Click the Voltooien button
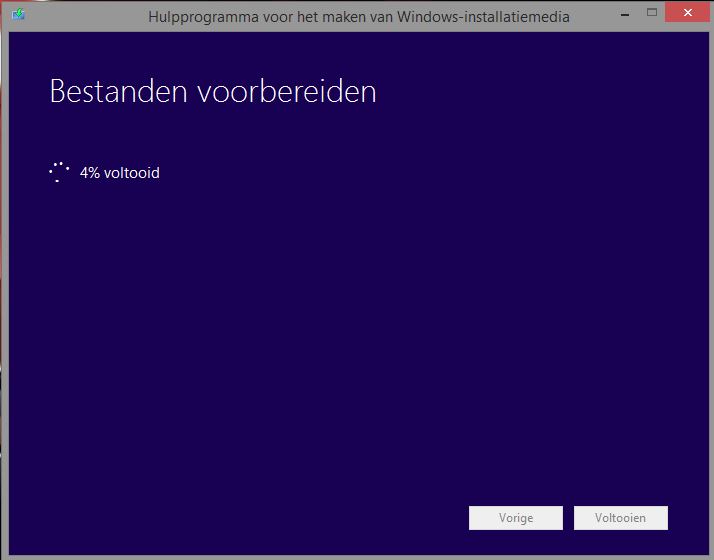 [621, 518]
